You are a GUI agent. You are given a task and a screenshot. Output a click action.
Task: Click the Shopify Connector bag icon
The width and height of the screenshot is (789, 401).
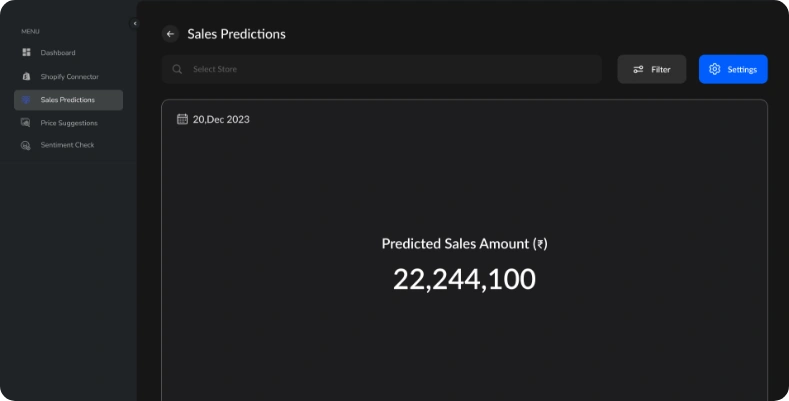[x=27, y=77]
